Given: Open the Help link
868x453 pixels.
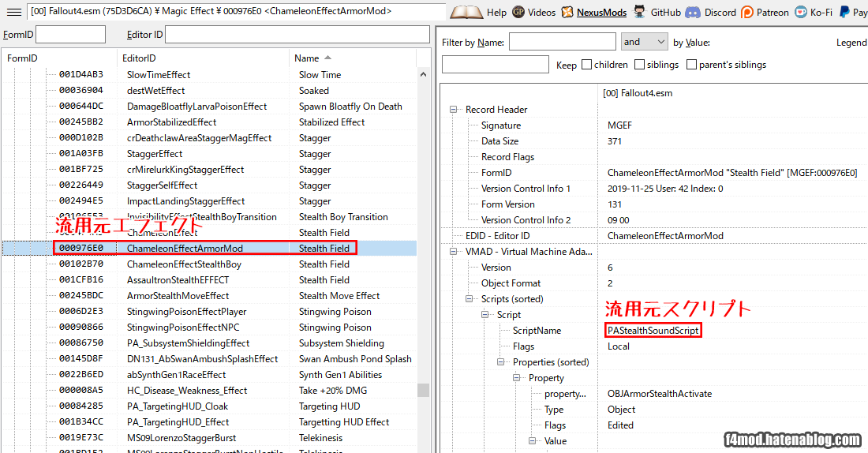Looking at the screenshot, I should [x=496, y=12].
